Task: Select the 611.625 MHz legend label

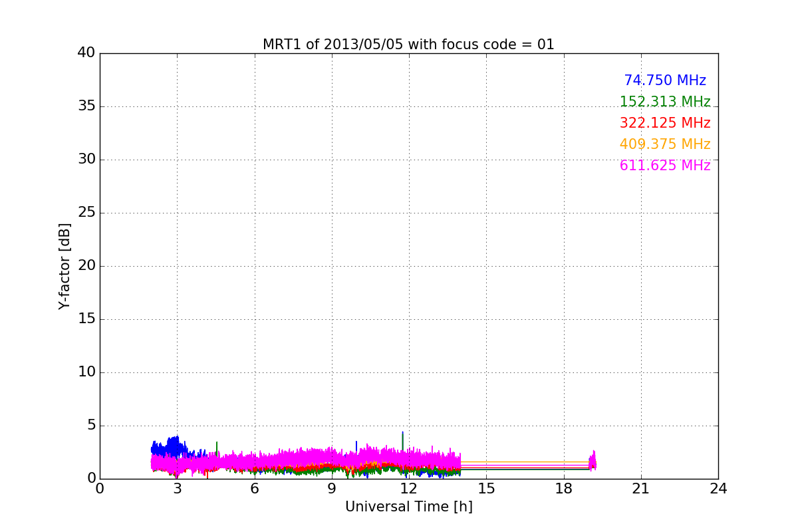Action: (665, 166)
